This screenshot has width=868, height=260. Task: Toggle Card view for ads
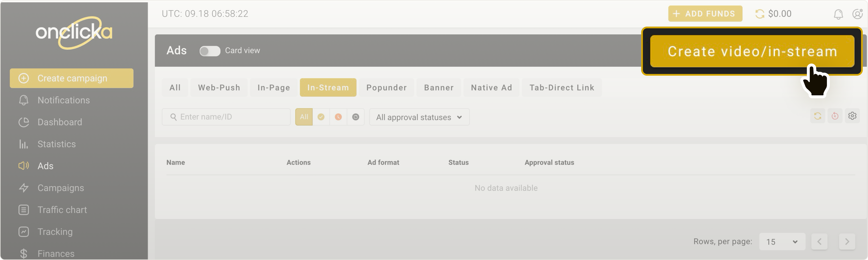[210, 51]
